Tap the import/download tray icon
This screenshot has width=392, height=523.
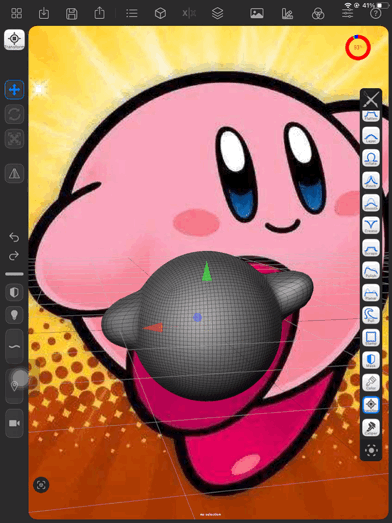[x=44, y=13]
